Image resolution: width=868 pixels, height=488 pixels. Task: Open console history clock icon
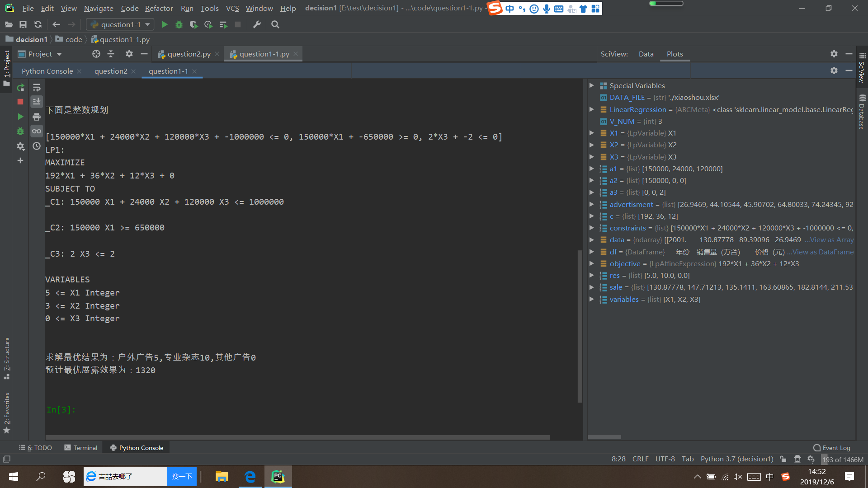point(37,146)
